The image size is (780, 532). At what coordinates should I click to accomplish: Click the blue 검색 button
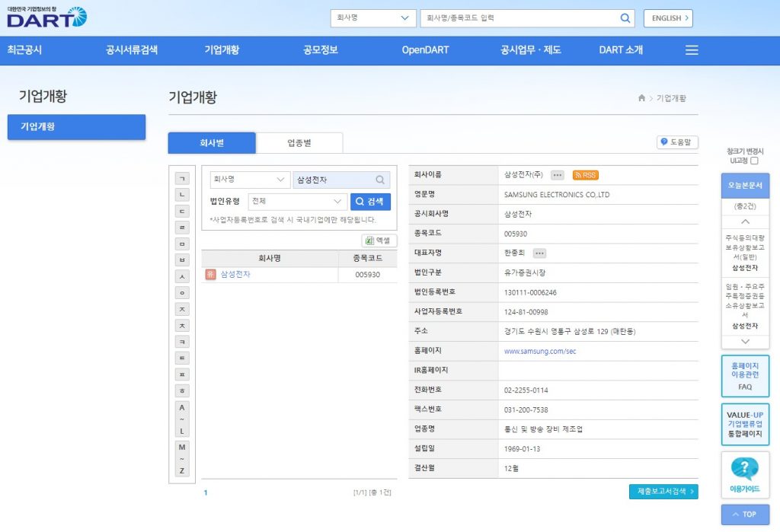[x=370, y=202]
